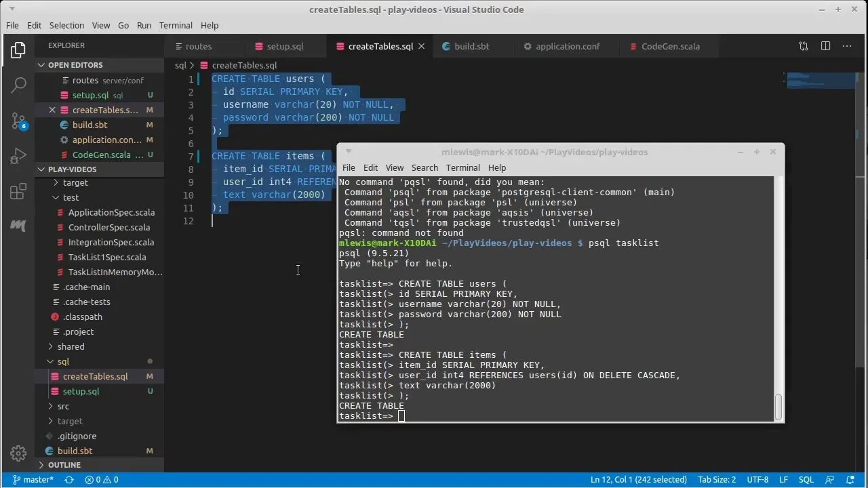Expand the shared folder
This screenshot has width=868, height=488.
99,346
